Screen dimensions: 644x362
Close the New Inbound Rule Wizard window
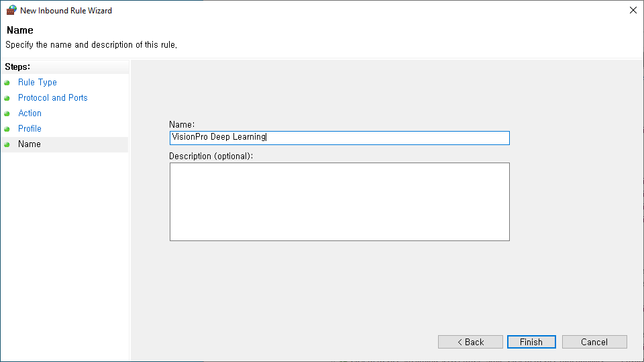coord(633,10)
